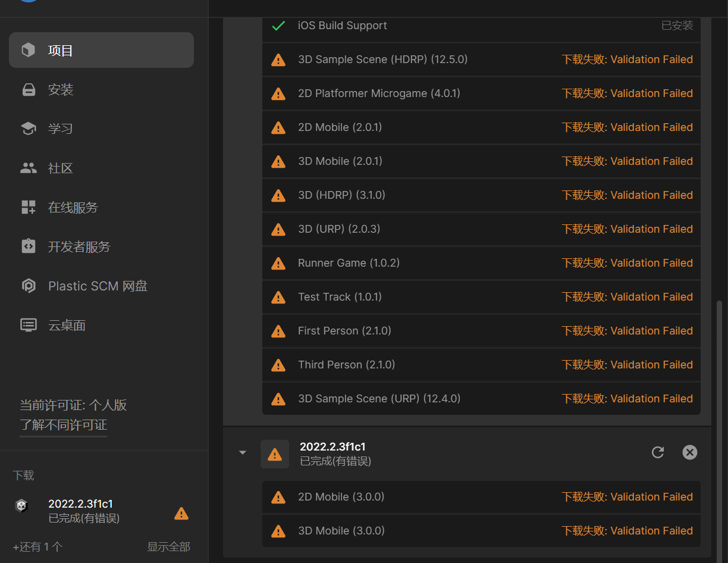728x563 pixels.
Task: Click 显示全部 to show all downloads
Action: point(169,546)
